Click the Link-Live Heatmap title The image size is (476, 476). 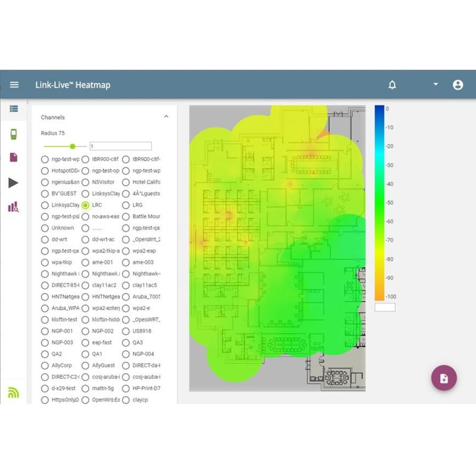[x=72, y=85]
